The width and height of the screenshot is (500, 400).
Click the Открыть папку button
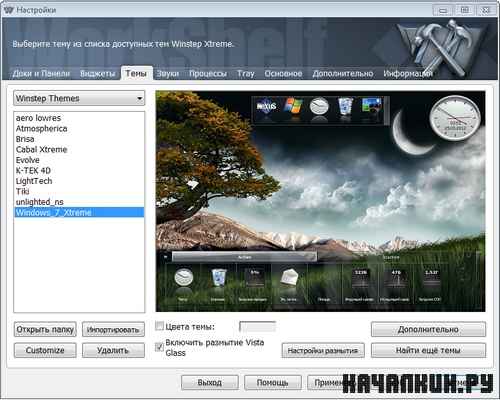[45, 330]
